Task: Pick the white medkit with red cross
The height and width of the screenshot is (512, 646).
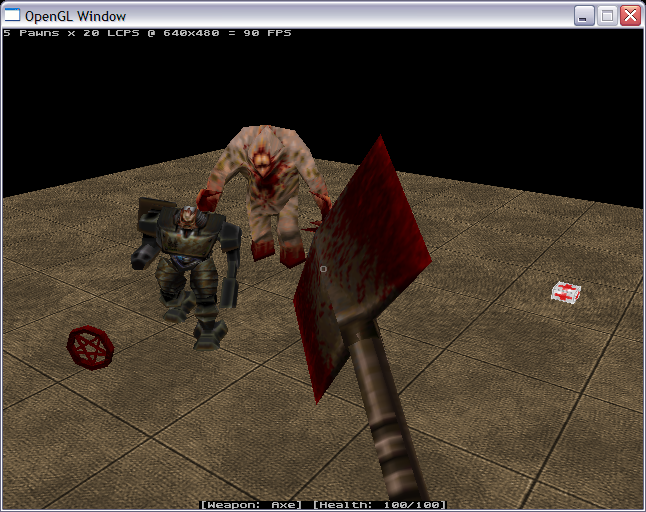Action: pyautogui.click(x=566, y=292)
